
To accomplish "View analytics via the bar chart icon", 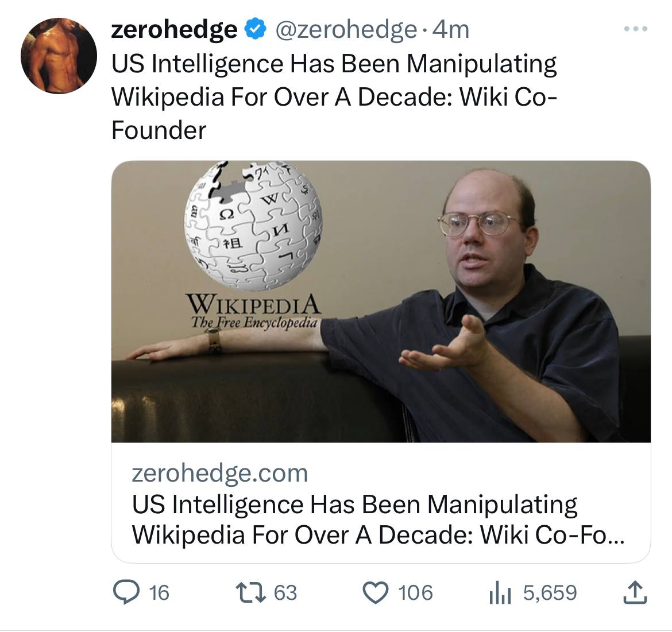I will [500, 592].
